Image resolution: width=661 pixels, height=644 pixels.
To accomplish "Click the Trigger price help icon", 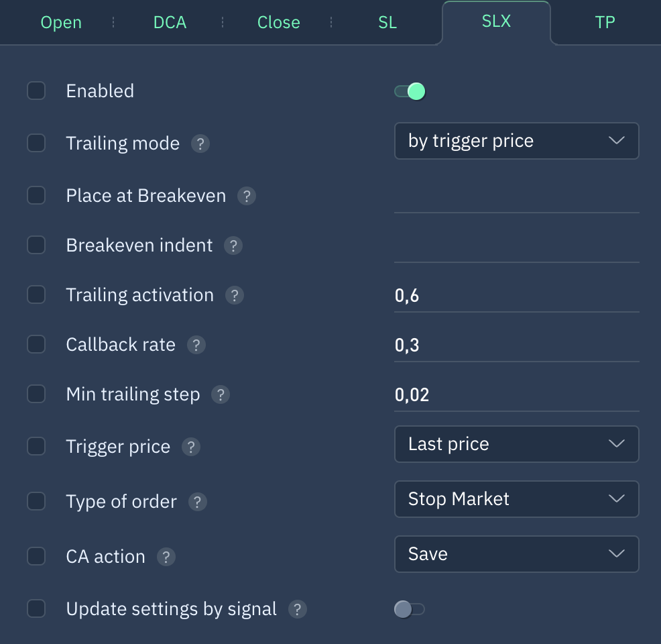I will pyautogui.click(x=191, y=447).
